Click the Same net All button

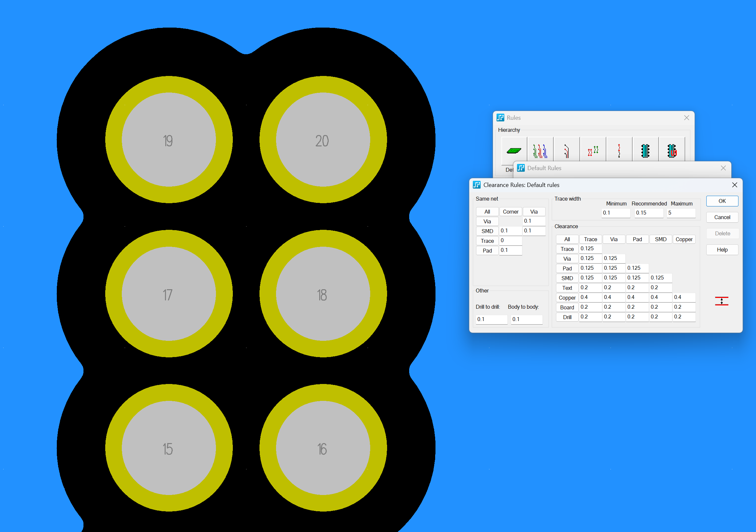pyautogui.click(x=487, y=212)
